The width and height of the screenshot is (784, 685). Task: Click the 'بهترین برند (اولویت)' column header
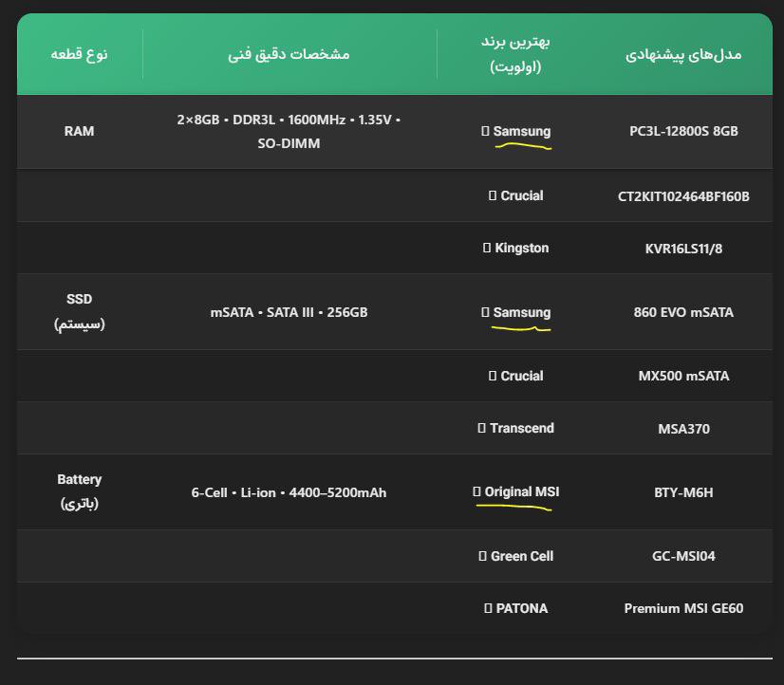(515, 54)
